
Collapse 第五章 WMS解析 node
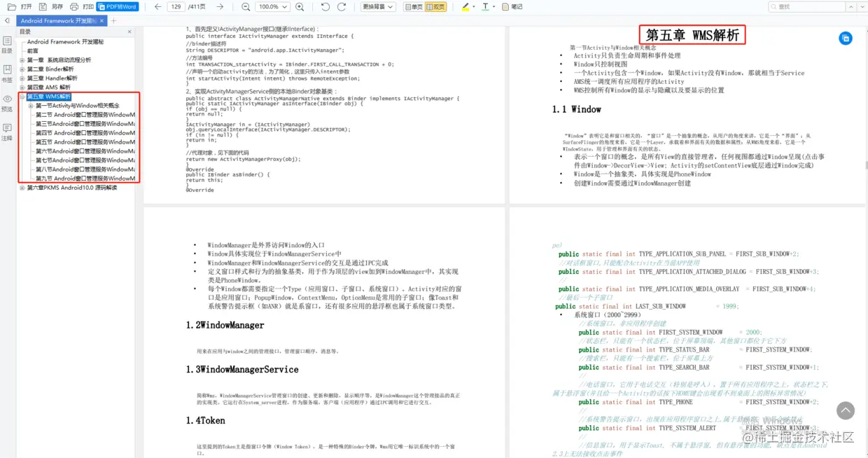tap(22, 97)
